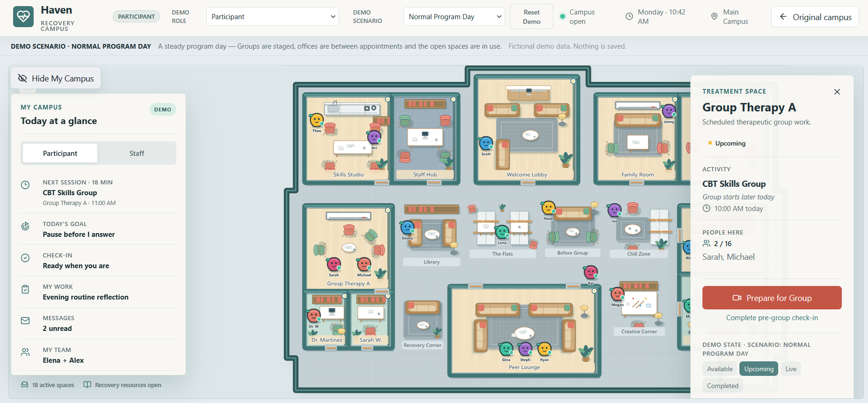
Task: Open the Evening routine reflection work item
Action: [99, 292]
